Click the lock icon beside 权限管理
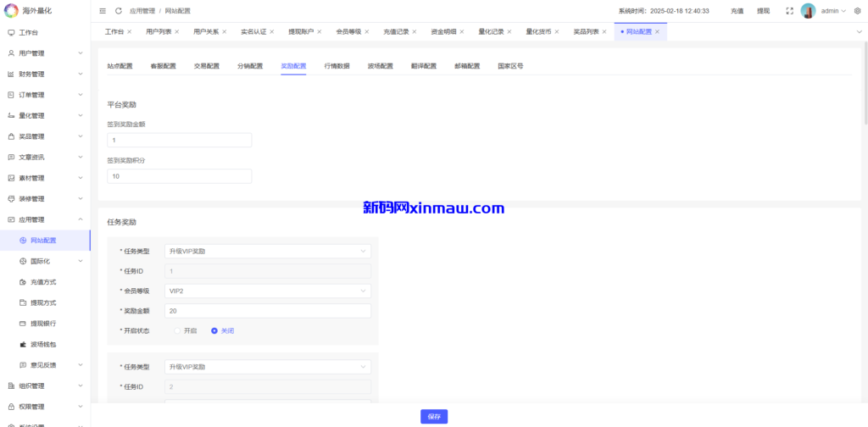 11,407
